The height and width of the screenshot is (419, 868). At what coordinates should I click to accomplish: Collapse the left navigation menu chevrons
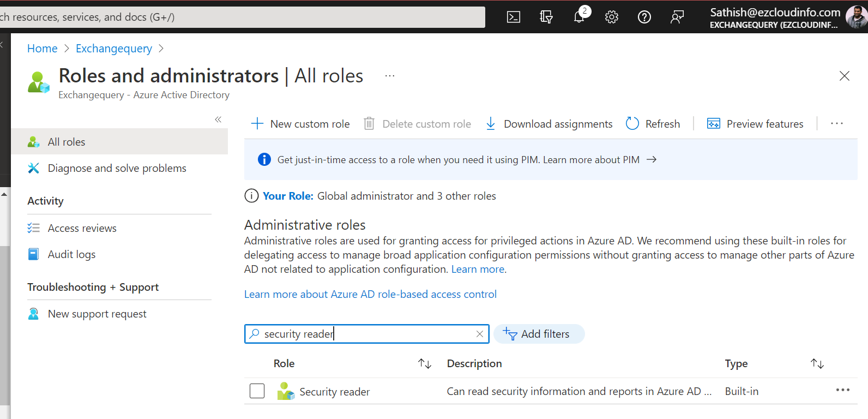(x=218, y=119)
